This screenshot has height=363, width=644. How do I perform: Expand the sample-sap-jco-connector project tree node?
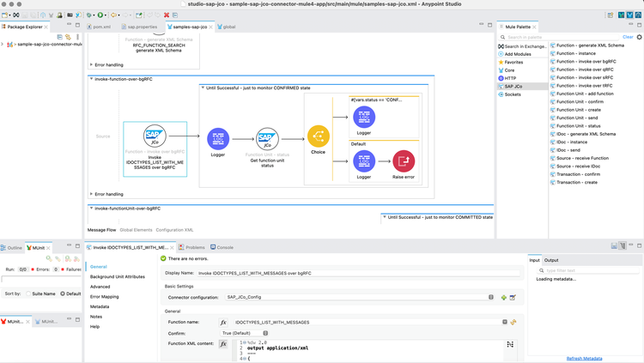(x=2, y=44)
